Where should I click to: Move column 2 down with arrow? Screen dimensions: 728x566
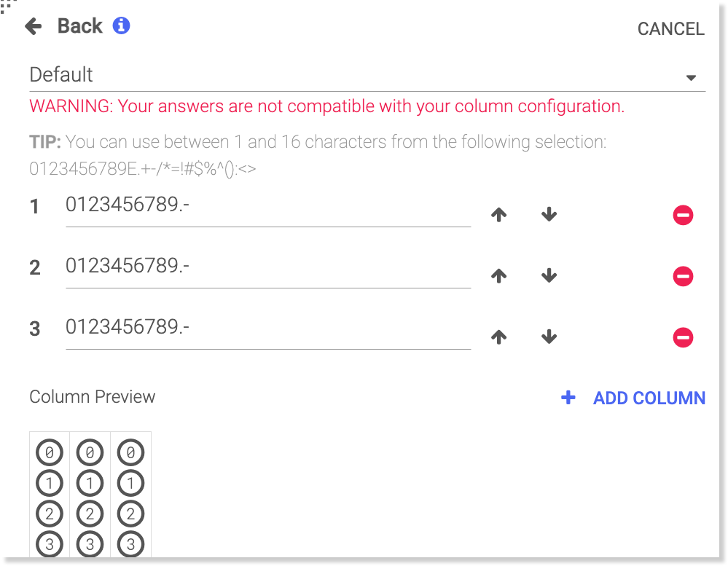pos(549,276)
